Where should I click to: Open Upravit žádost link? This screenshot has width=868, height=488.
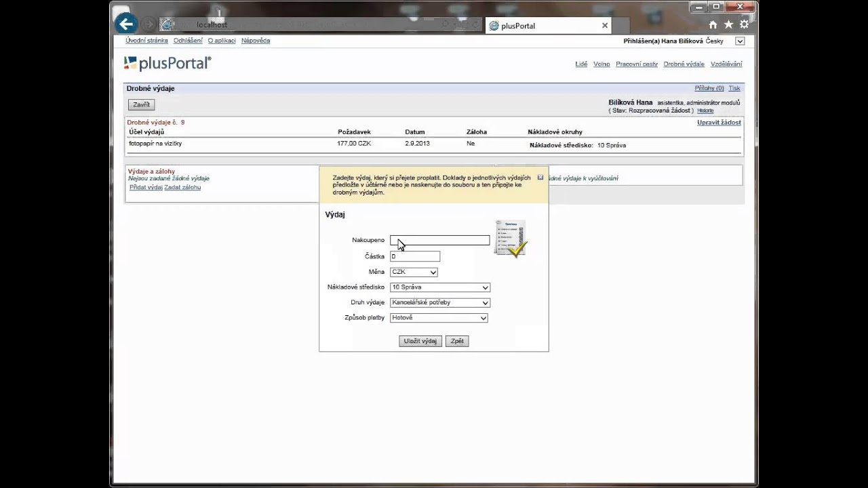[719, 123]
